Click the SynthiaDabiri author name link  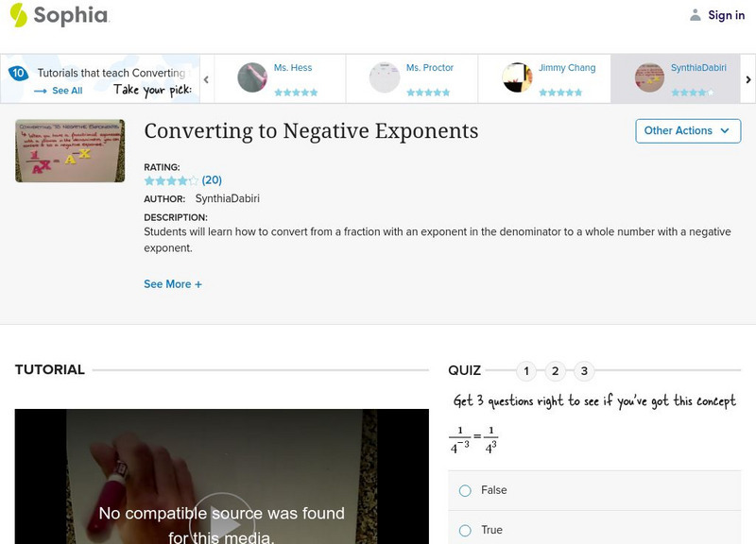(227, 199)
